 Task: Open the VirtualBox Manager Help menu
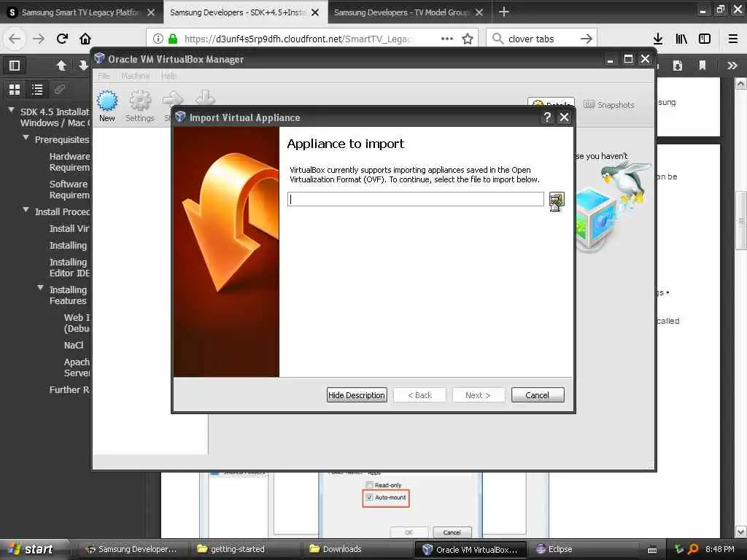(x=169, y=76)
